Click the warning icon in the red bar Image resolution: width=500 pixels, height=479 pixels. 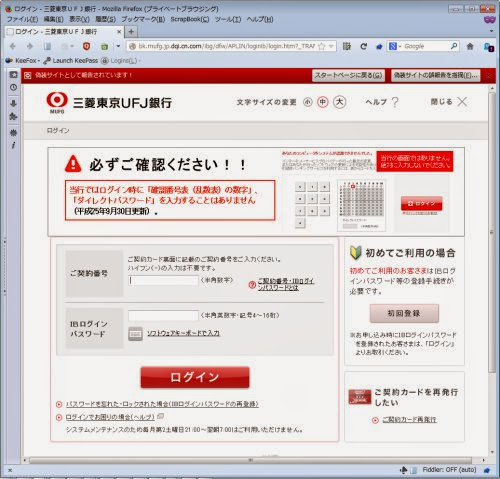pyautogui.click(x=28, y=76)
